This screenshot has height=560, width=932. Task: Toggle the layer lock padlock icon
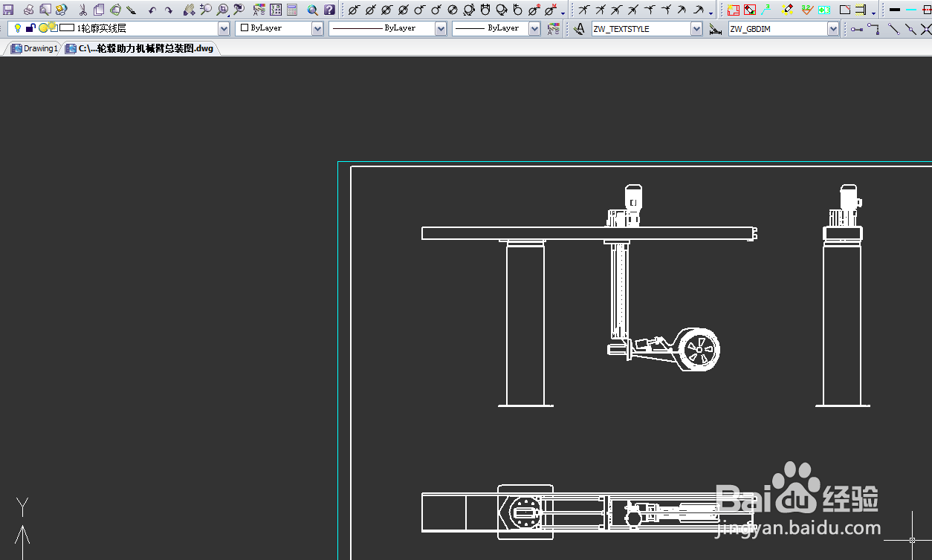(30, 28)
